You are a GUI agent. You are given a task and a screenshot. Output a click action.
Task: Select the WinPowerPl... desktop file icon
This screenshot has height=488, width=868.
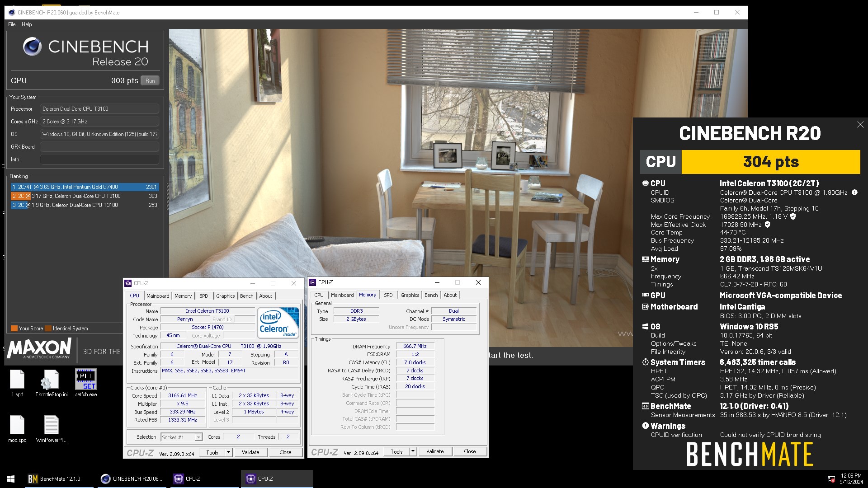(x=51, y=429)
